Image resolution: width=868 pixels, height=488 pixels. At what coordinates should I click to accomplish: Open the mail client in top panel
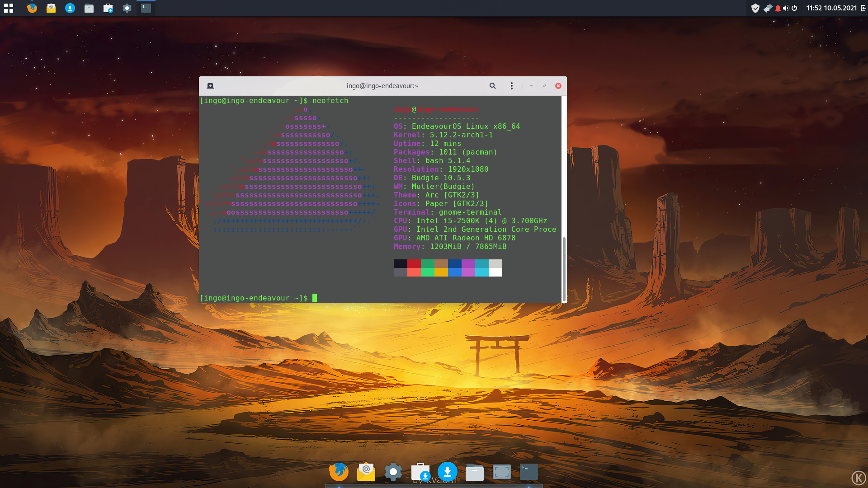[x=51, y=8]
